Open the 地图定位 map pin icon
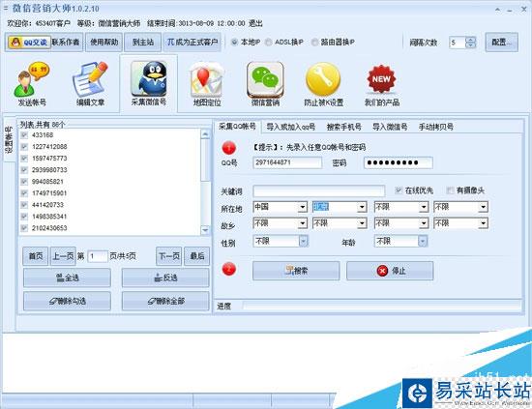 point(207,84)
